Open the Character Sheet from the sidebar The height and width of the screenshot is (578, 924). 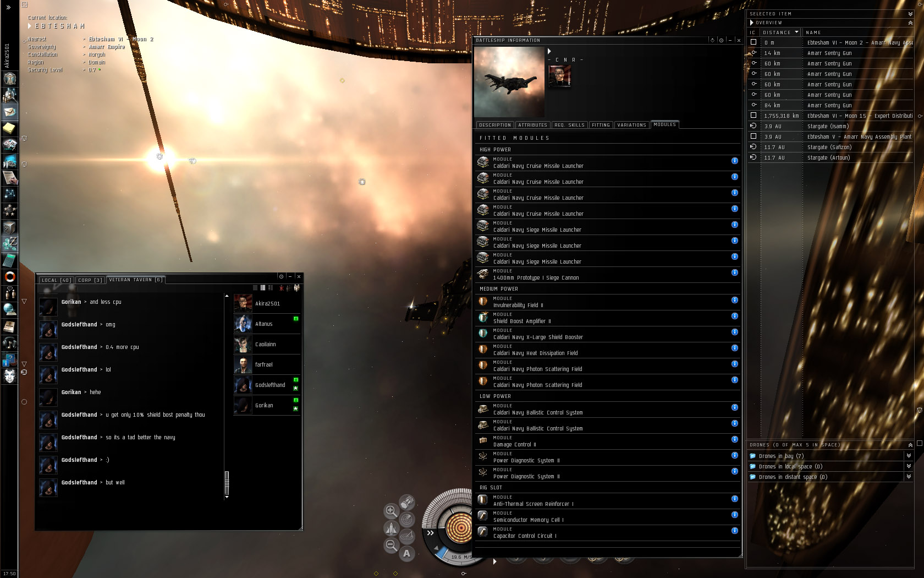[10, 79]
